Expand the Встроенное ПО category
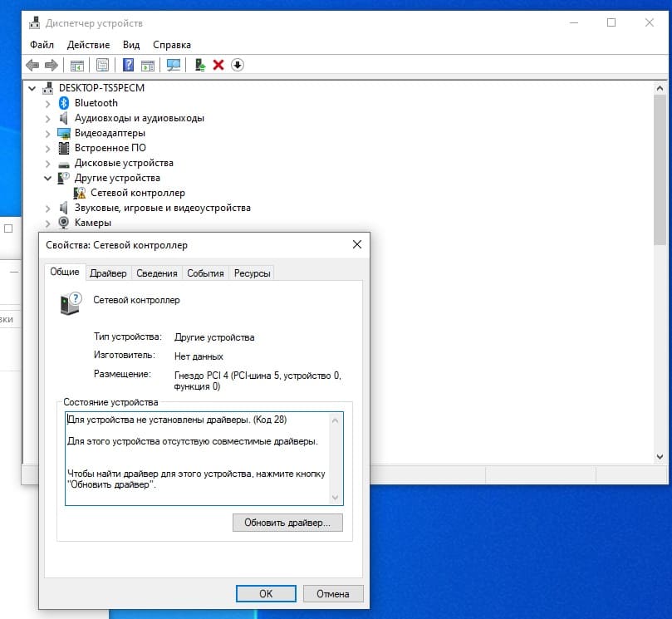Screen dimensions: 672x619 (47, 149)
